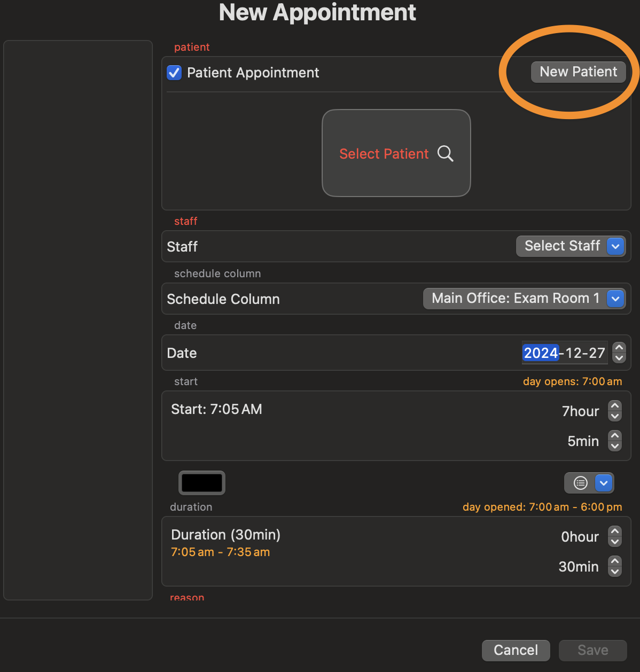
Task: Click the start 5min stepper
Action: point(615,441)
